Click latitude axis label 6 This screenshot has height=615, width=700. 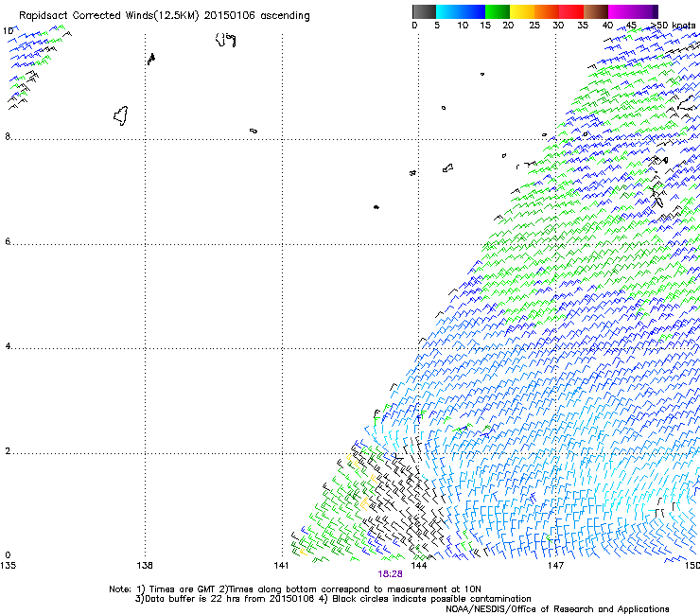click(8, 241)
